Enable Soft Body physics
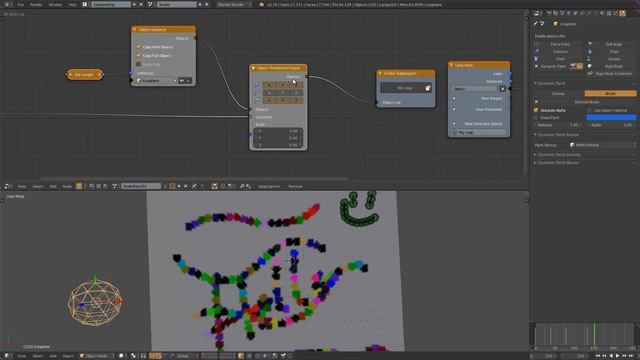 pos(613,44)
